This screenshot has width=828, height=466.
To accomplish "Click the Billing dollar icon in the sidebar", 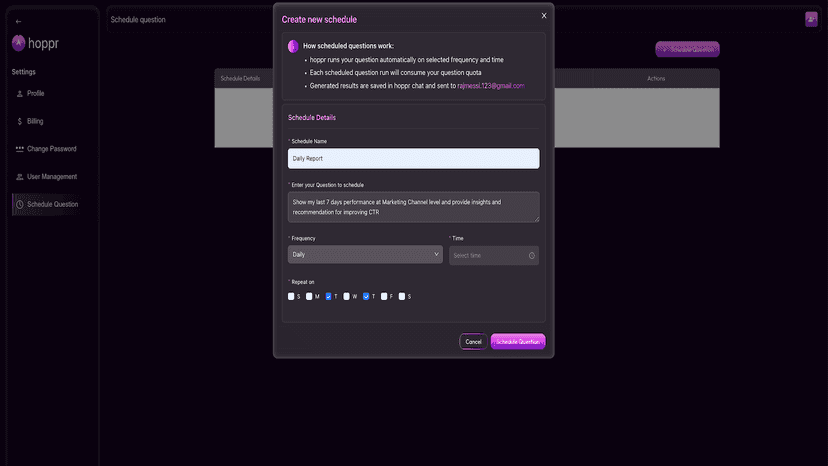I will tap(20, 121).
